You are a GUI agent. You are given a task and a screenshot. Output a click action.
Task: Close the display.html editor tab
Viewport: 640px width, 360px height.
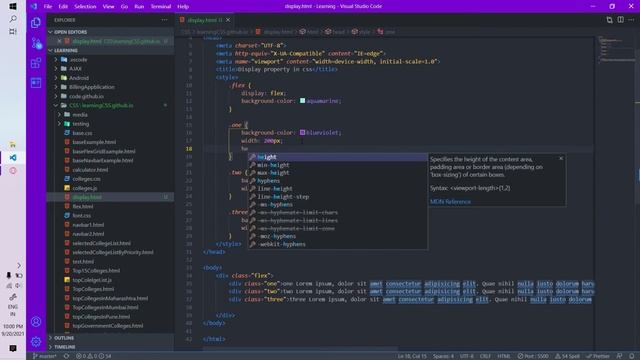coord(228,20)
